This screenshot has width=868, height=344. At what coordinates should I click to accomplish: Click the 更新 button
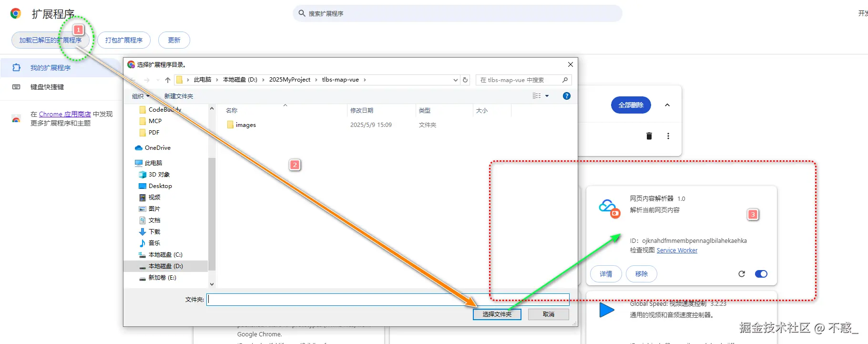point(174,40)
